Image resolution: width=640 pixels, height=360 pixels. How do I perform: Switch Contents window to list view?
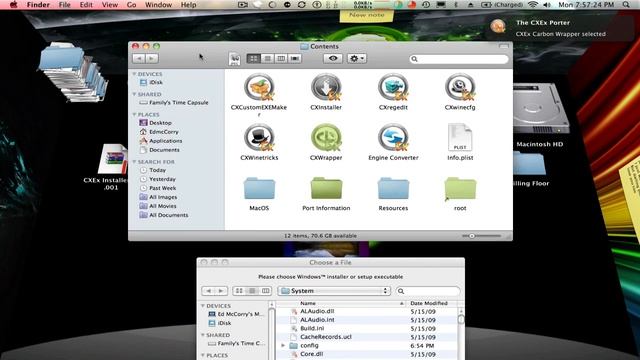click(x=267, y=59)
